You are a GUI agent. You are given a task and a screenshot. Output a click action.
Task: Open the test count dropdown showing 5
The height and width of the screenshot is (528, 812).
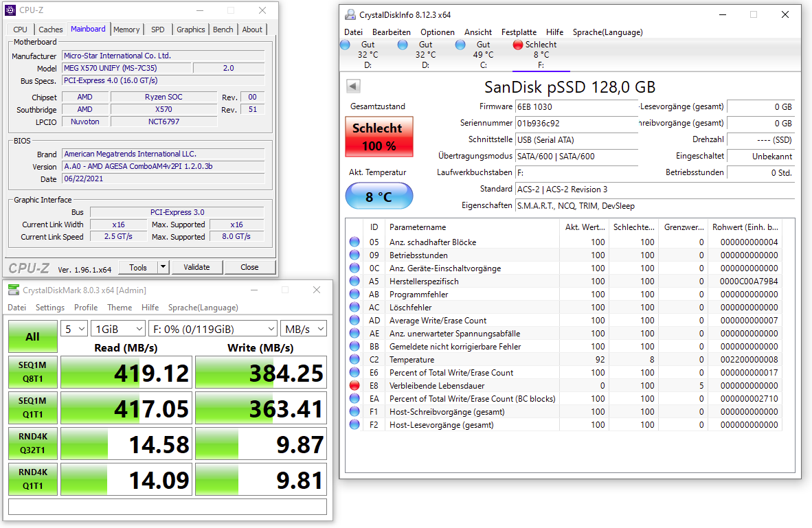(x=74, y=329)
